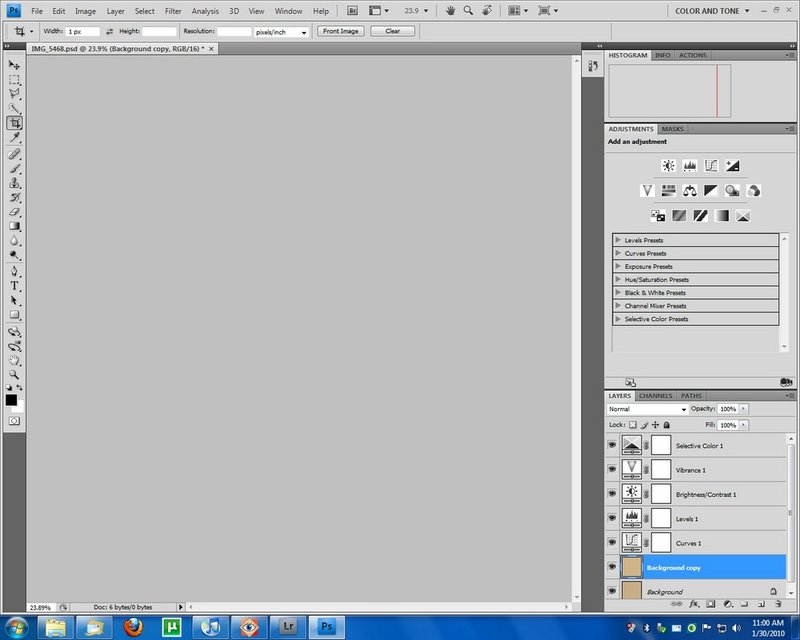Image resolution: width=800 pixels, height=640 pixels.
Task: Toggle visibility of Levels 1 layer
Action: point(612,518)
